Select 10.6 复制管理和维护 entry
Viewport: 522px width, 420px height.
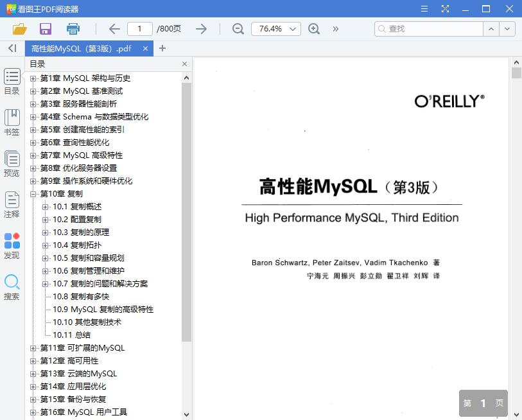click(x=89, y=271)
